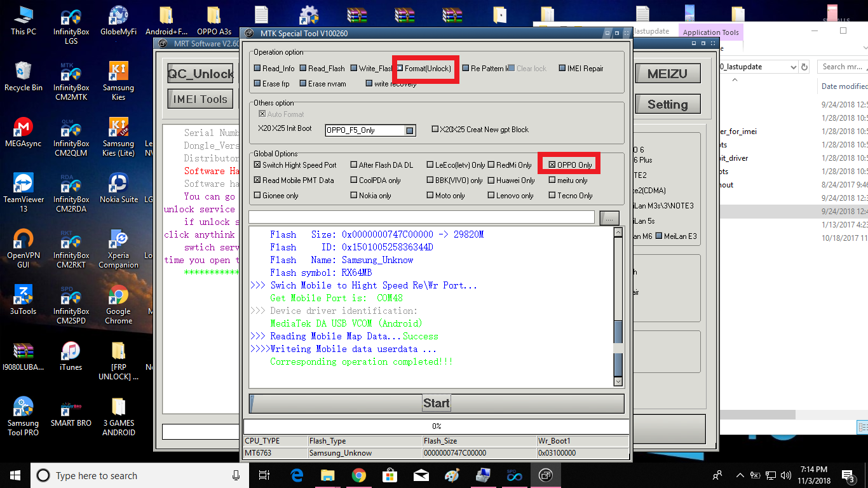Click the QC_Unlock button in MRT Software
This screenshot has width=868, height=488.
click(201, 74)
